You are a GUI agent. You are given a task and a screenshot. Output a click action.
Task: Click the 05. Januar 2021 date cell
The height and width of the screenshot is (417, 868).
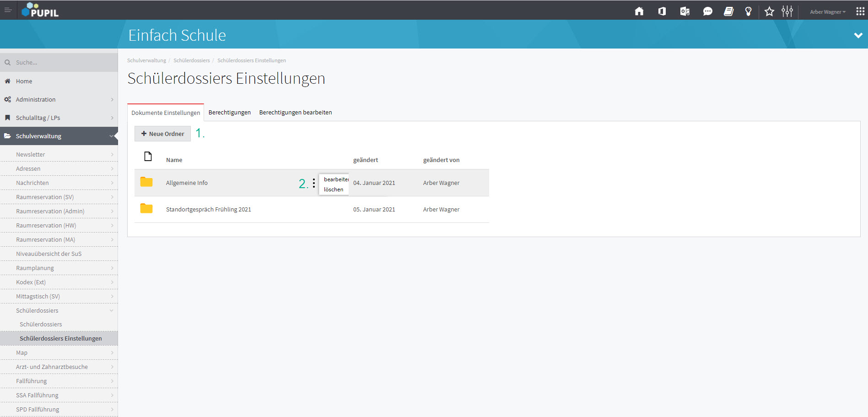click(374, 209)
